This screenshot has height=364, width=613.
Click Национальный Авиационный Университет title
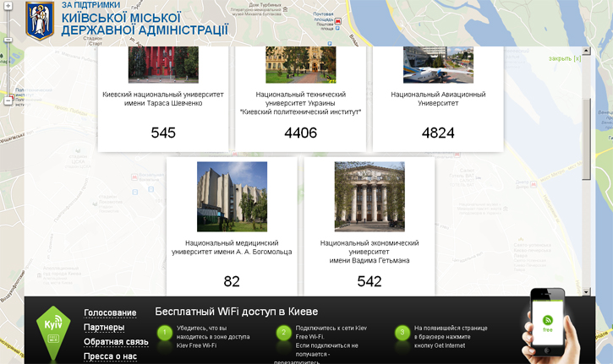click(x=438, y=99)
